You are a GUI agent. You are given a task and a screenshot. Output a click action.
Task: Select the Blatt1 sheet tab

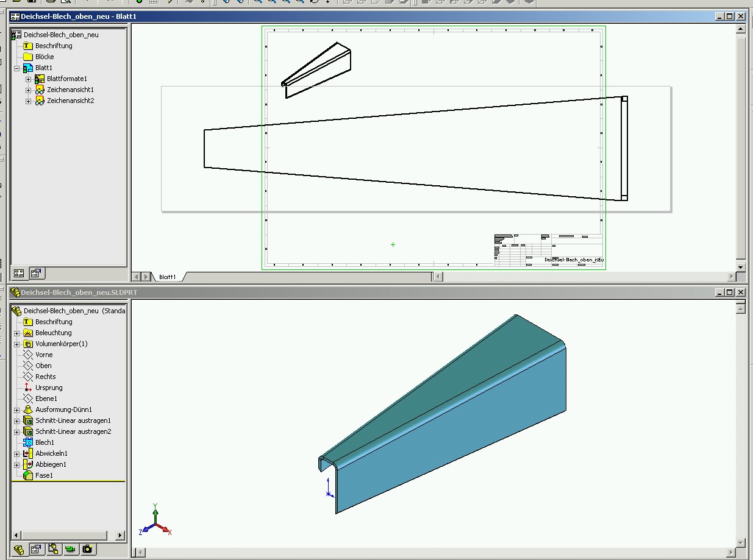point(167,277)
